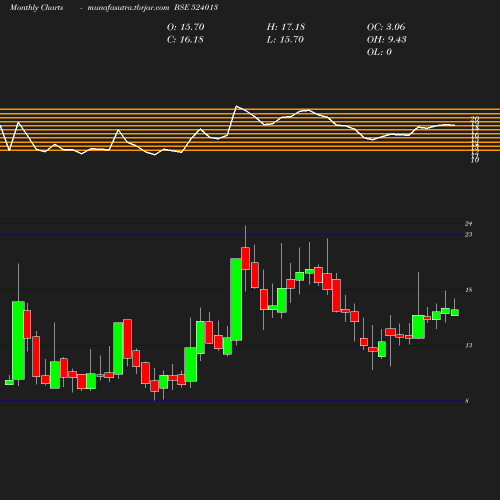500x500 pixels.
Task: Click the munafasutra.tbrjar.com site text
Action: pos(128,7)
